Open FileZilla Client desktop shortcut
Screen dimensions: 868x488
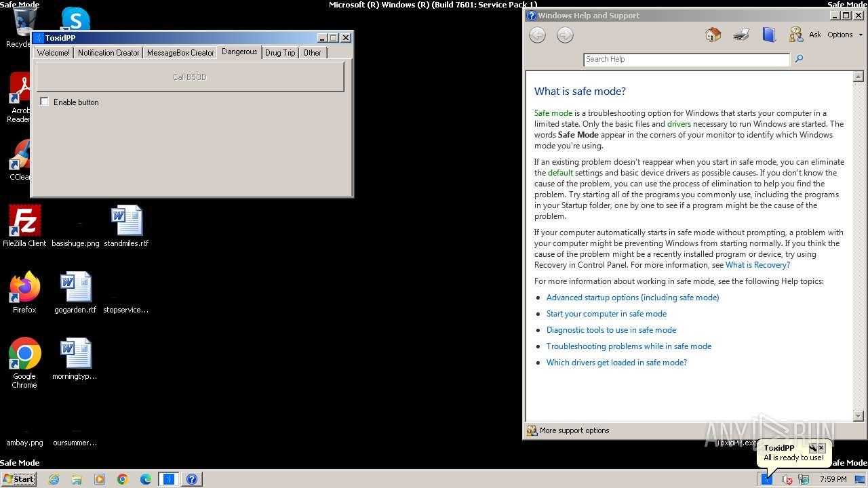24,226
